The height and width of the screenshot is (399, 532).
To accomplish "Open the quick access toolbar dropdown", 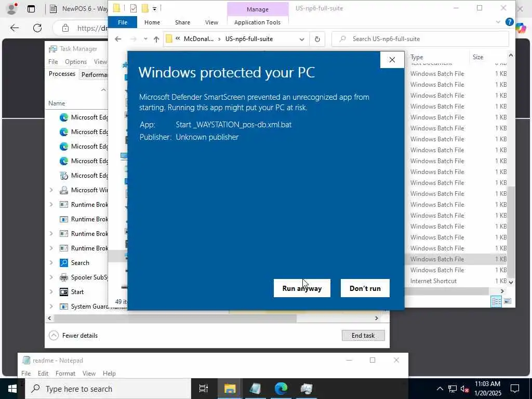I will tap(154, 8).
